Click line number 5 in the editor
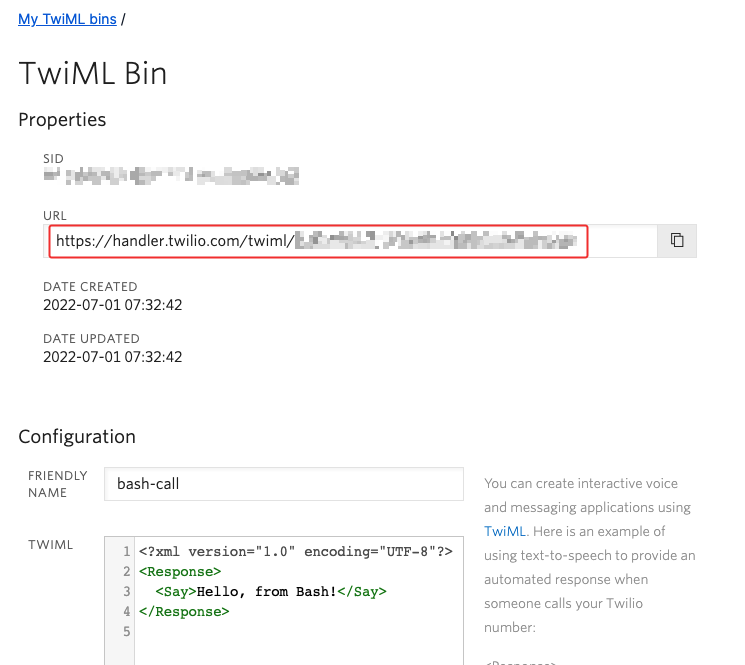Viewport: 745px width, 665px height. tap(126, 632)
